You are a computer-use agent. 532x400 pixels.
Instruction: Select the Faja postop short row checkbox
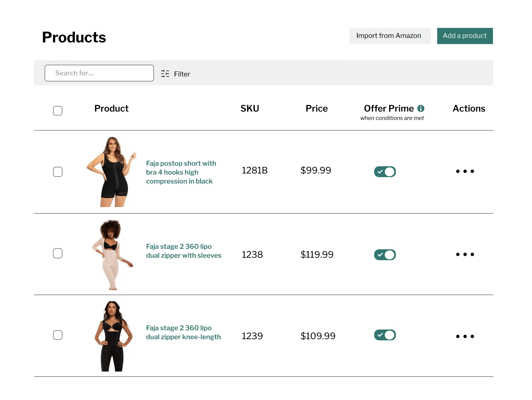click(x=58, y=172)
